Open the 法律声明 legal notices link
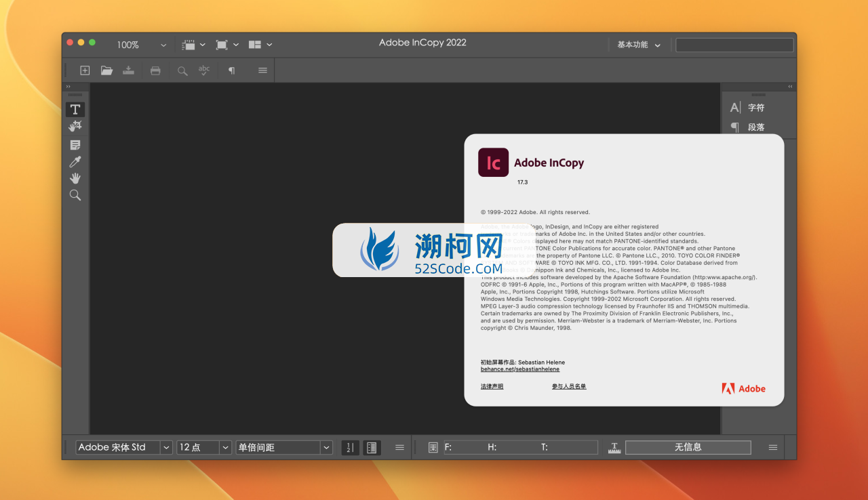Viewport: 868px width, 500px height. [x=492, y=386]
